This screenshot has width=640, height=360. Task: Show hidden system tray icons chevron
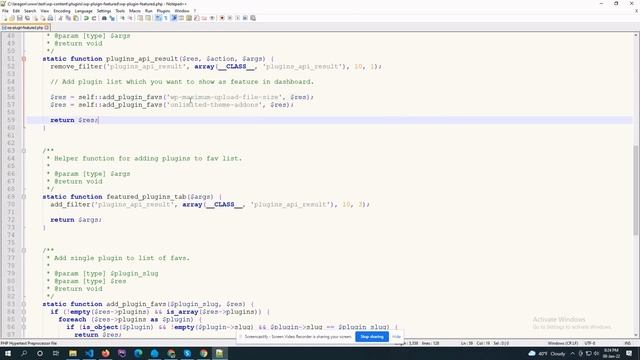[572, 353]
